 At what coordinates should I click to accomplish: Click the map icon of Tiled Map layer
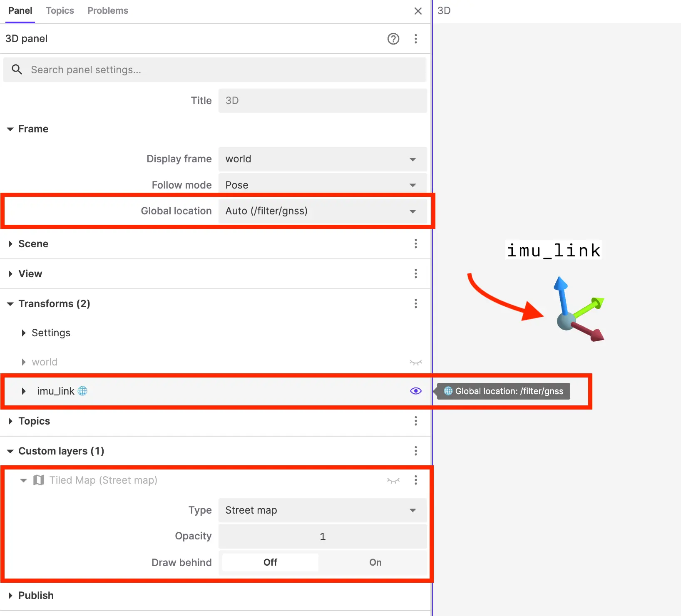point(39,480)
